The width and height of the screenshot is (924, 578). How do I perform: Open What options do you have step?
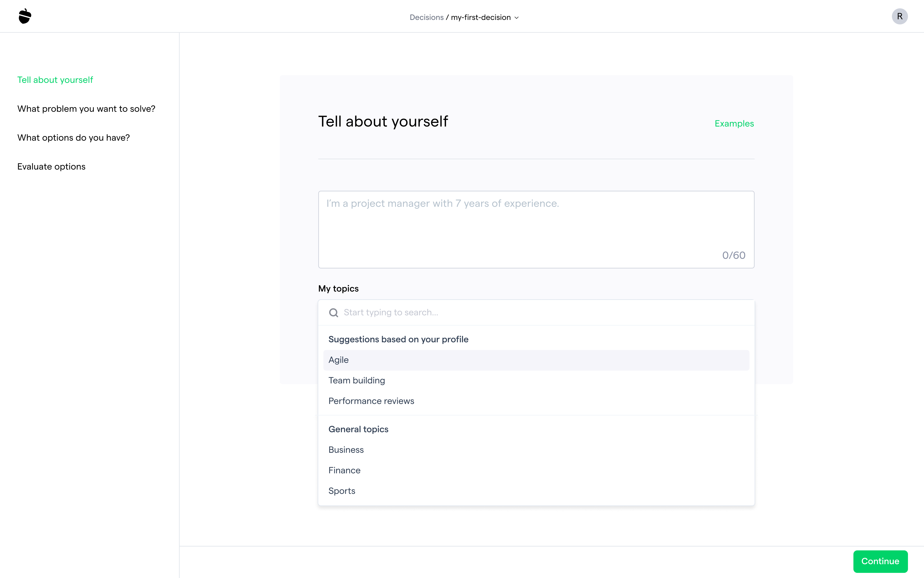coord(73,138)
